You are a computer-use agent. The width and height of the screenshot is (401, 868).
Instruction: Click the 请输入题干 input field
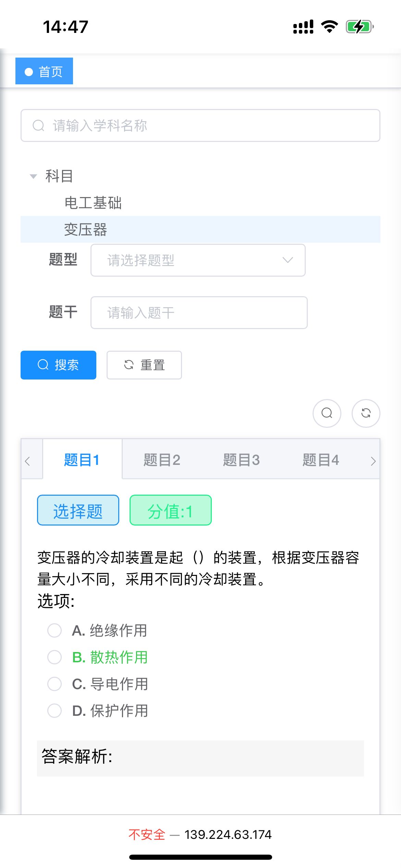(198, 312)
